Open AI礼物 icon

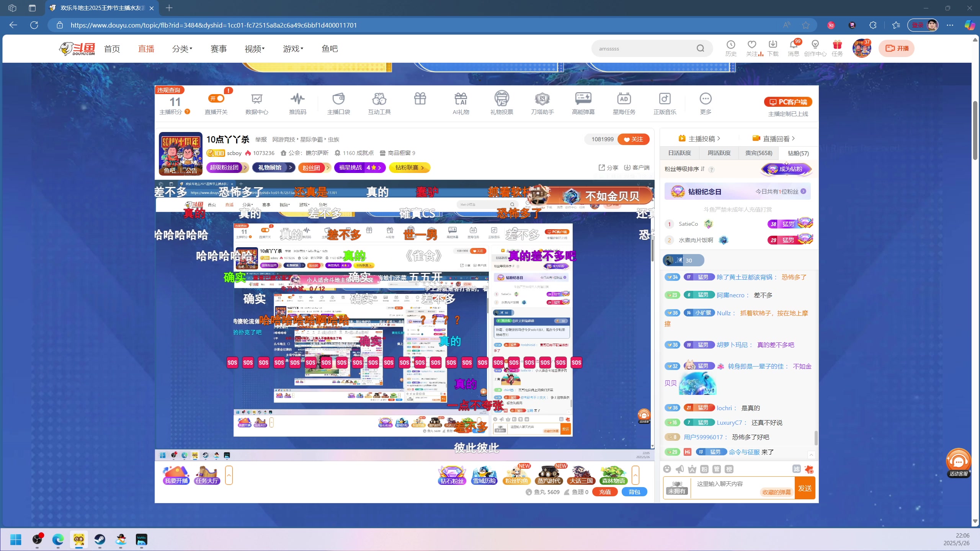[461, 104]
